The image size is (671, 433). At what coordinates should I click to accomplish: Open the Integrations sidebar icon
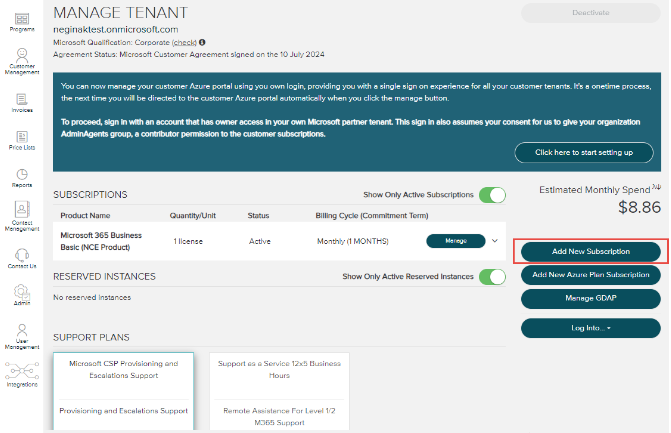click(21, 373)
